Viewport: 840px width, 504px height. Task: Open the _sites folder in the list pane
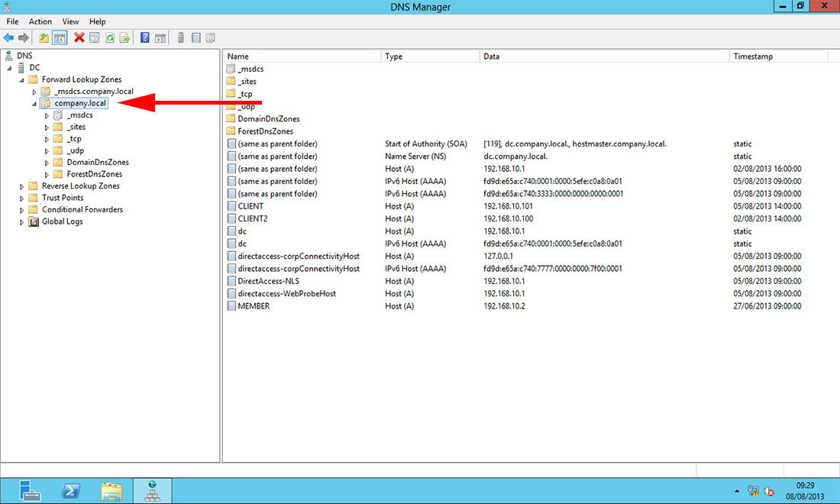coord(241,82)
